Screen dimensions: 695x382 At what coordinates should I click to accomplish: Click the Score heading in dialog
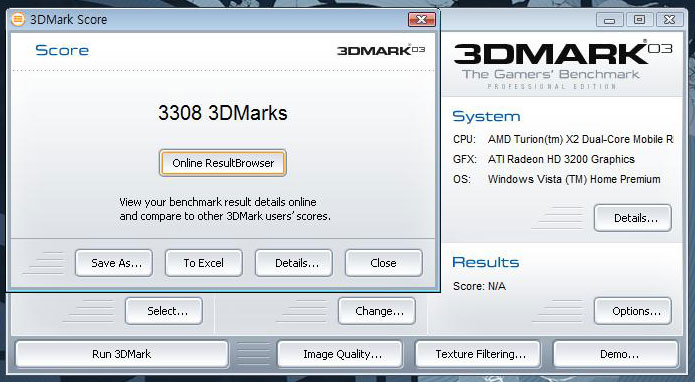coord(62,50)
